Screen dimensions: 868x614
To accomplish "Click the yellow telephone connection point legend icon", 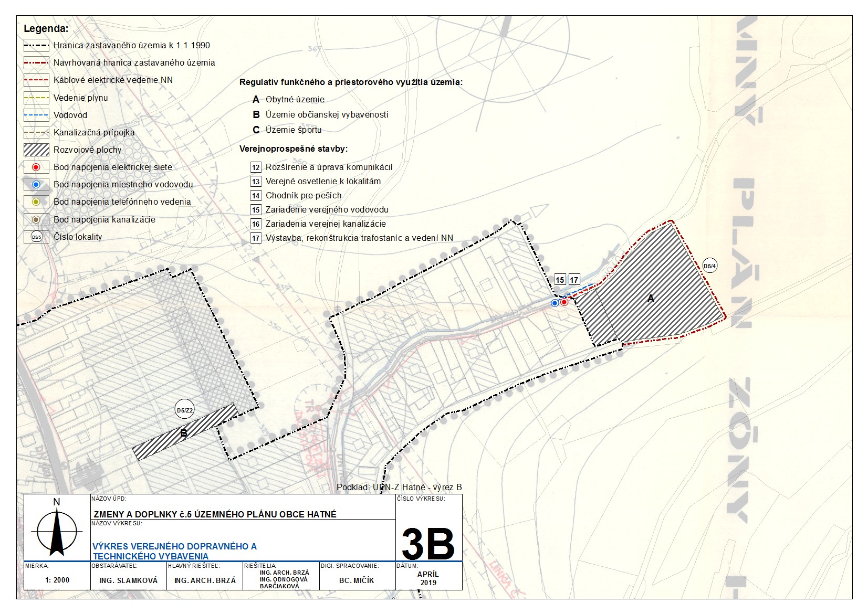I will (36, 202).
